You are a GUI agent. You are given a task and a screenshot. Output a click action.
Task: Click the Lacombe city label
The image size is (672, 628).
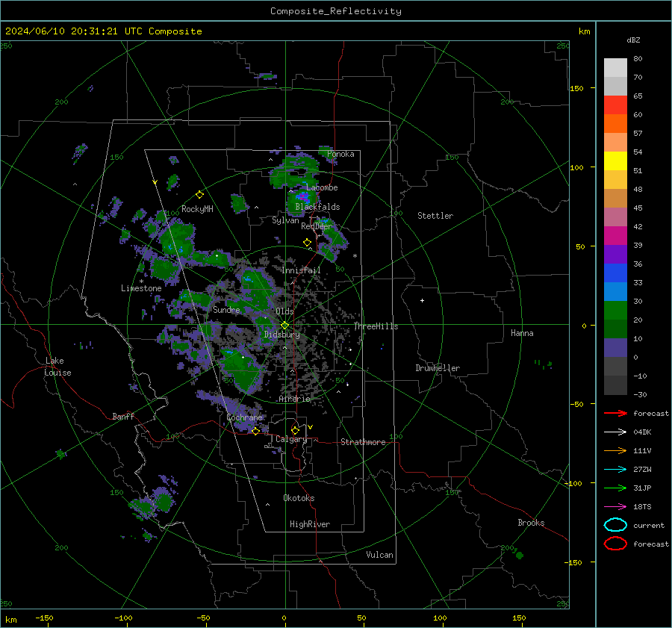[x=322, y=187]
